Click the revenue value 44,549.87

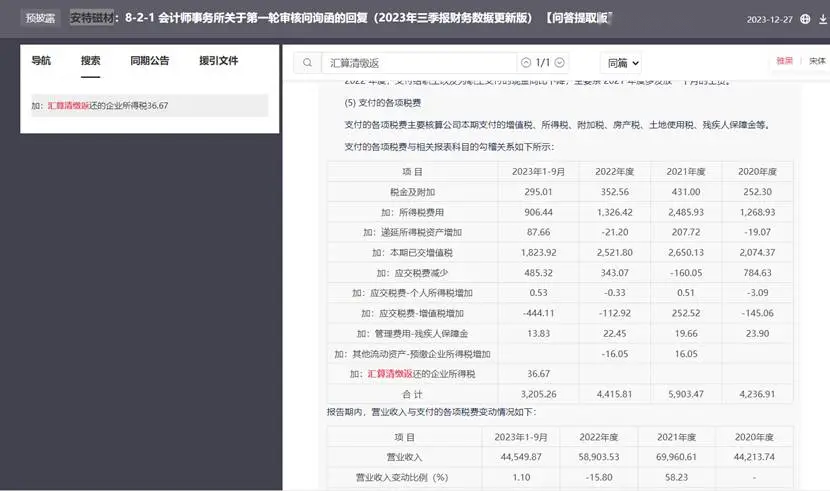pyautogui.click(x=521, y=457)
